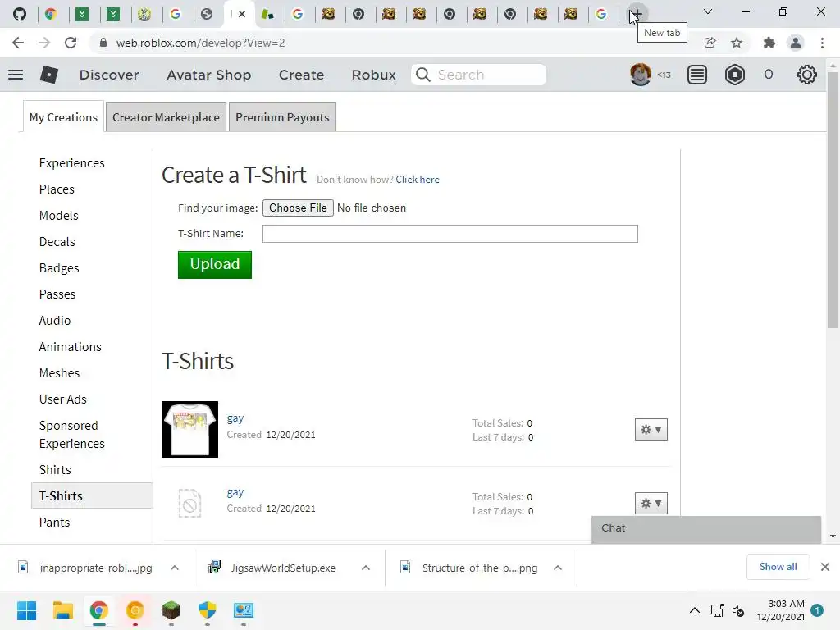
Task: Select Meshes in the sidebar
Action: coord(59,373)
